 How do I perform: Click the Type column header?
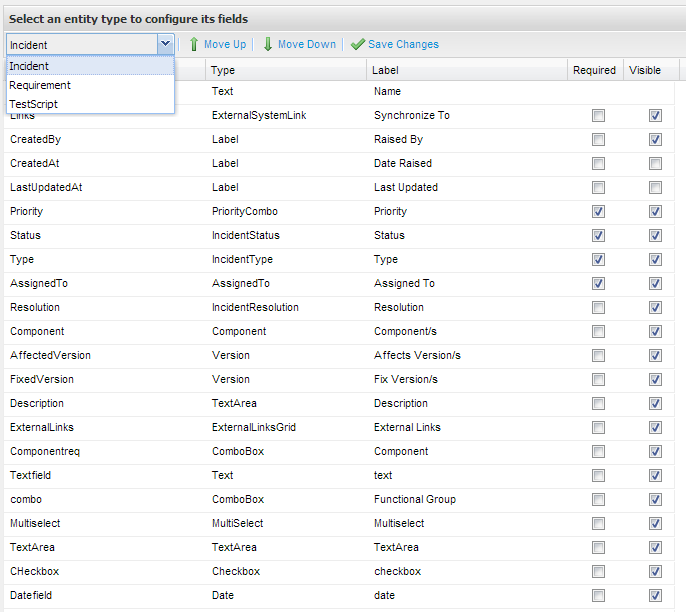click(x=224, y=70)
